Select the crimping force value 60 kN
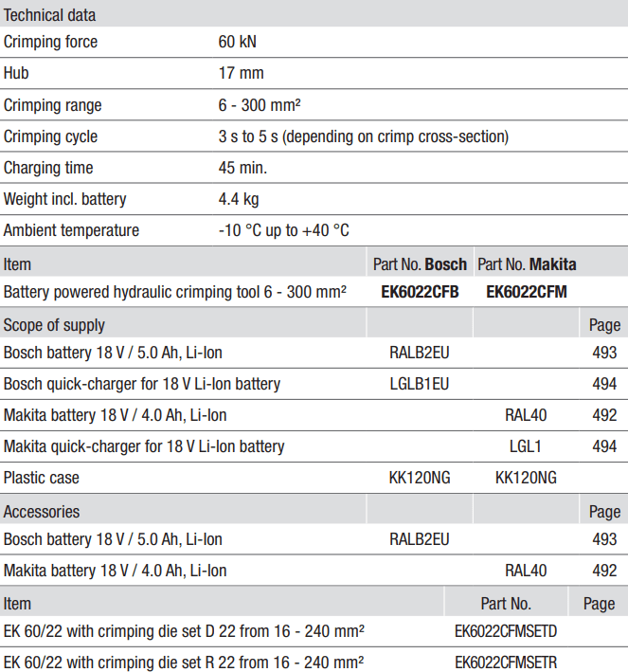 click(x=237, y=42)
